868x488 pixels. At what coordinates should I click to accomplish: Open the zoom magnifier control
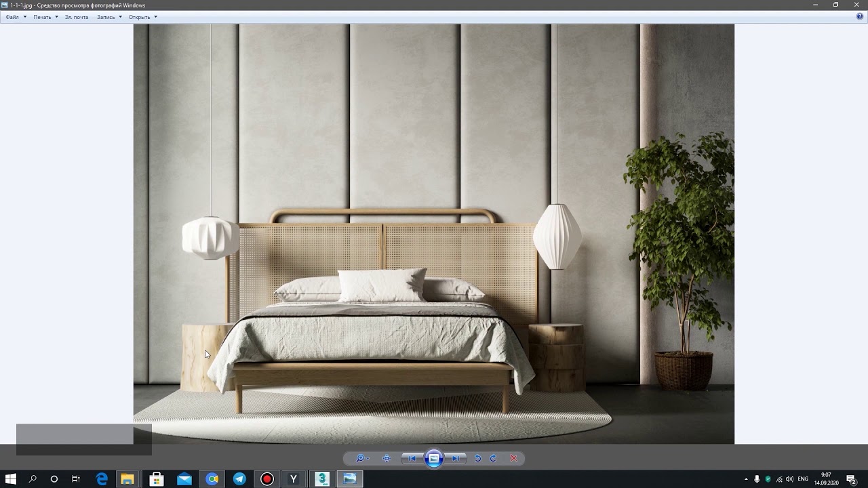[x=363, y=458]
